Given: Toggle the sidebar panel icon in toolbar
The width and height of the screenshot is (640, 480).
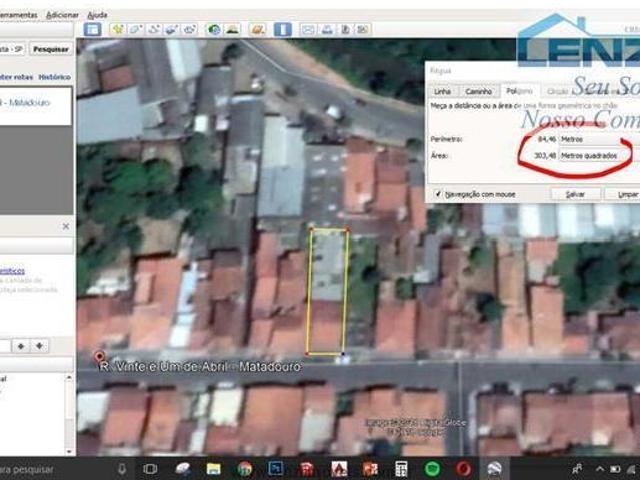Looking at the screenshot, I should click(92, 29).
